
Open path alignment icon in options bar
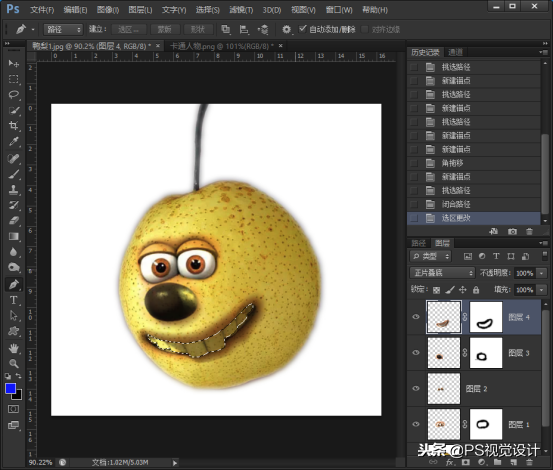click(x=244, y=29)
